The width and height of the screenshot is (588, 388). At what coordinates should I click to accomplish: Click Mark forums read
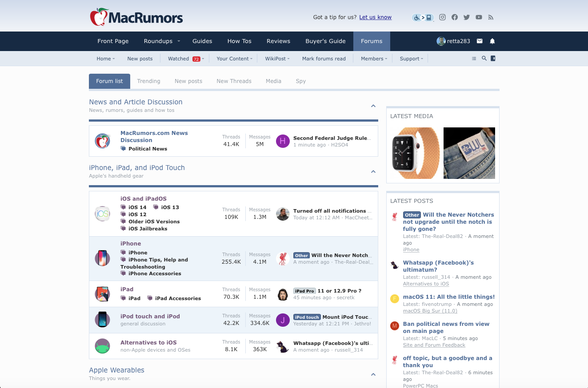pos(324,59)
